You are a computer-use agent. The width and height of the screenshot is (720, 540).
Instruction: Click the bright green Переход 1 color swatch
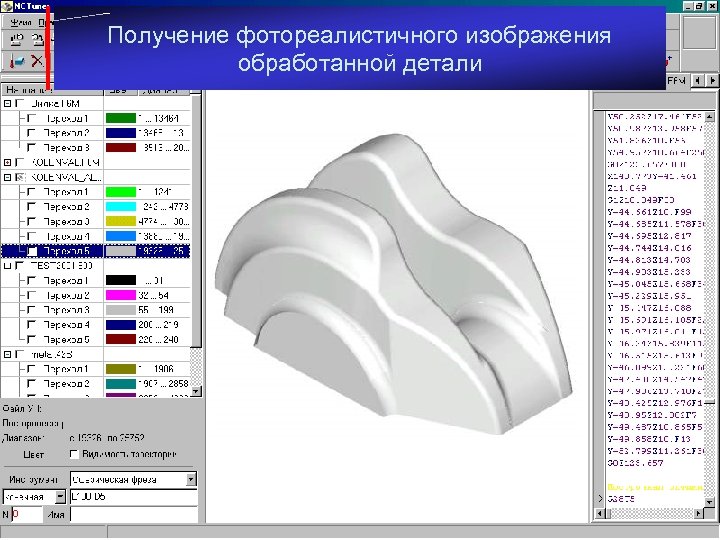point(121,192)
